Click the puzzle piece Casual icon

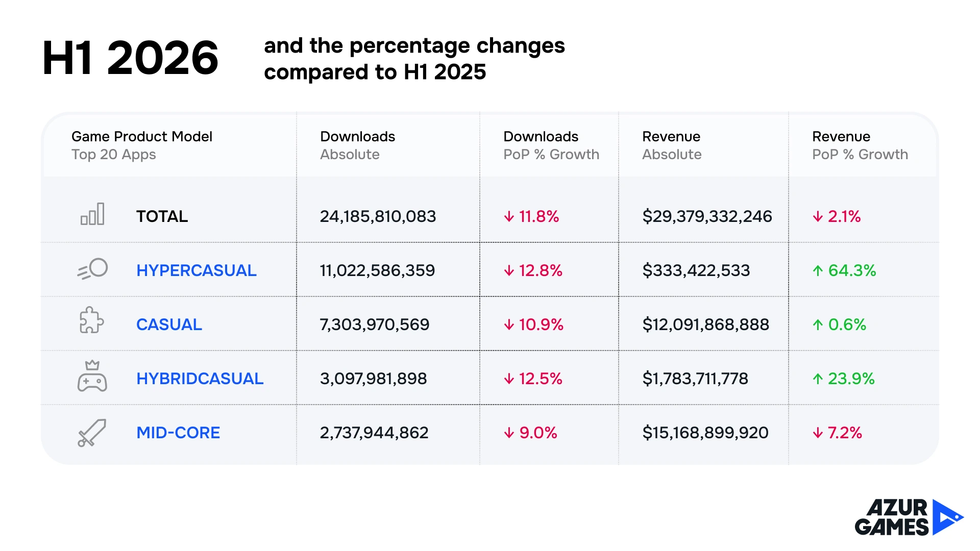[x=92, y=320]
